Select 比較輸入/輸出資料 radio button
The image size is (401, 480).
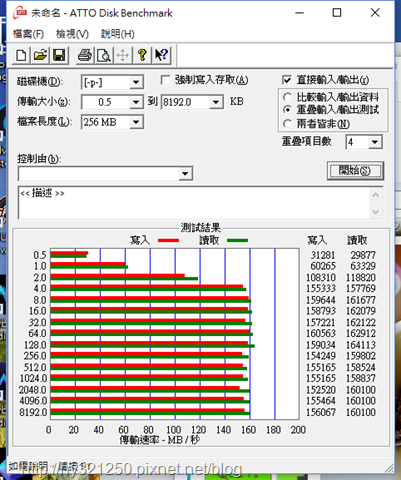[287, 97]
